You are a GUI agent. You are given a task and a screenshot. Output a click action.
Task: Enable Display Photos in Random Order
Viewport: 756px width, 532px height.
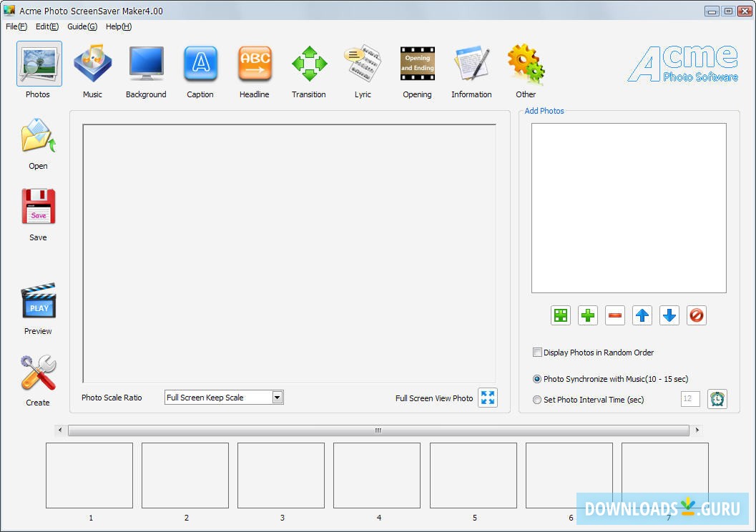pos(537,353)
